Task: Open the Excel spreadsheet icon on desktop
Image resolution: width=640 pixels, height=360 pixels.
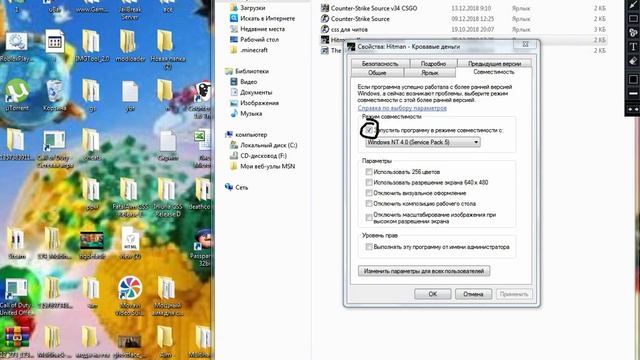Action: click(x=202, y=148)
